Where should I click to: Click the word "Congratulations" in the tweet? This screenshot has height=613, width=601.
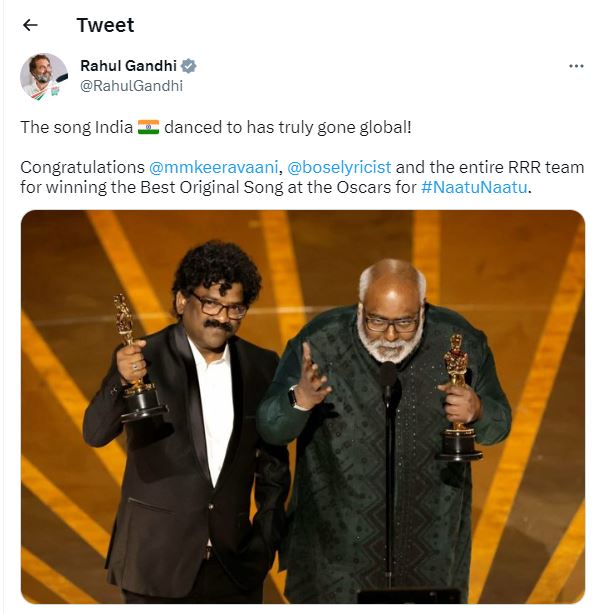(x=82, y=167)
